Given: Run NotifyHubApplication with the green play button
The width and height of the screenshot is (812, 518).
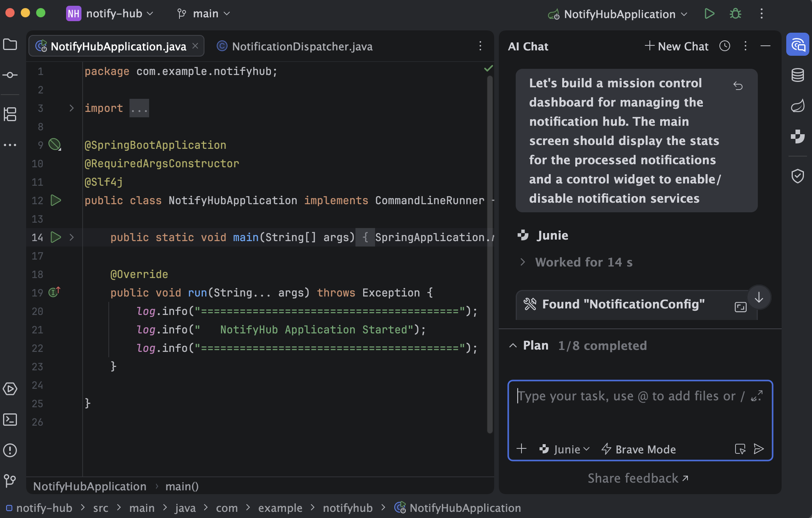Looking at the screenshot, I should 709,14.
